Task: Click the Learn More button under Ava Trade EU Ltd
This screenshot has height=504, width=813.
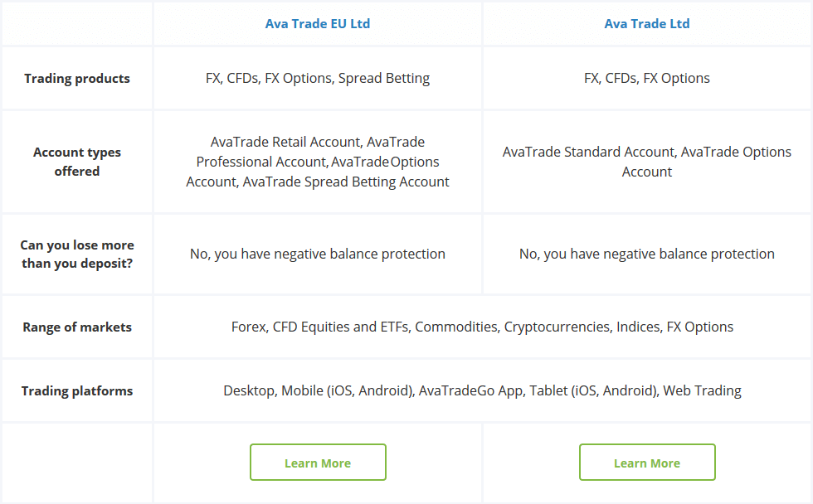Action: (318, 462)
